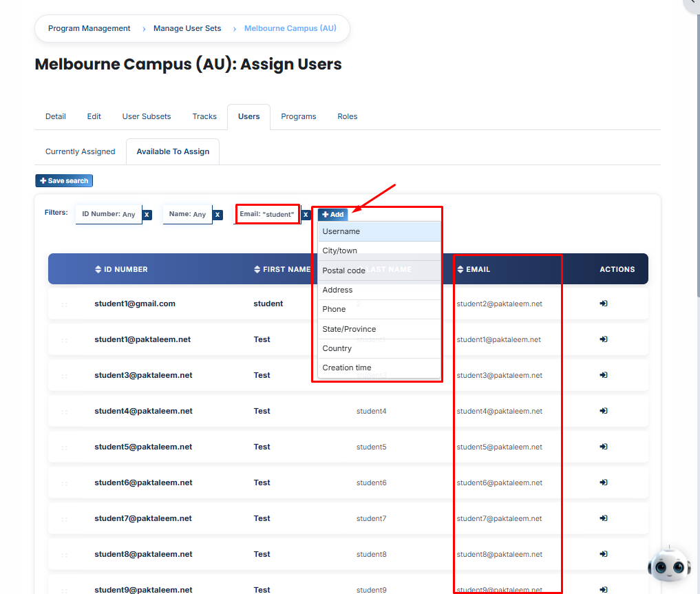
Task: Sort table by Email column
Action: click(x=474, y=269)
